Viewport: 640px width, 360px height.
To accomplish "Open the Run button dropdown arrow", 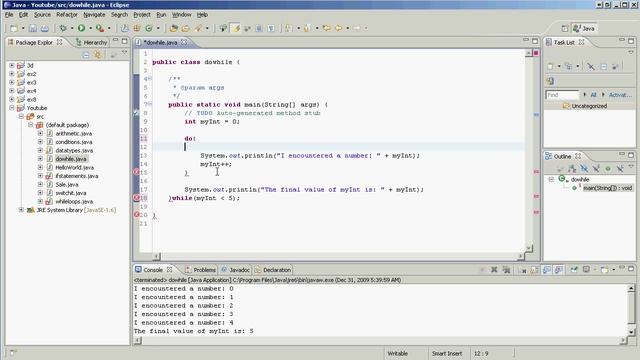I will 90,28.
